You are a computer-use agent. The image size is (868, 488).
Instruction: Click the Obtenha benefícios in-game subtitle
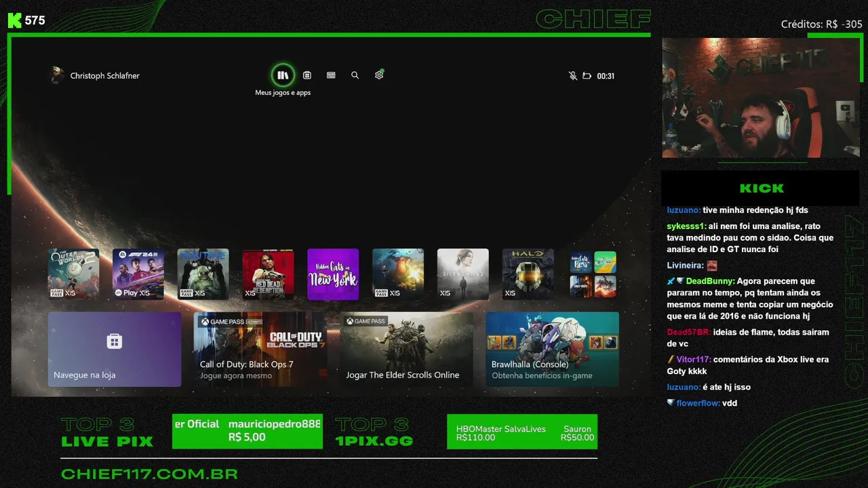542,375
